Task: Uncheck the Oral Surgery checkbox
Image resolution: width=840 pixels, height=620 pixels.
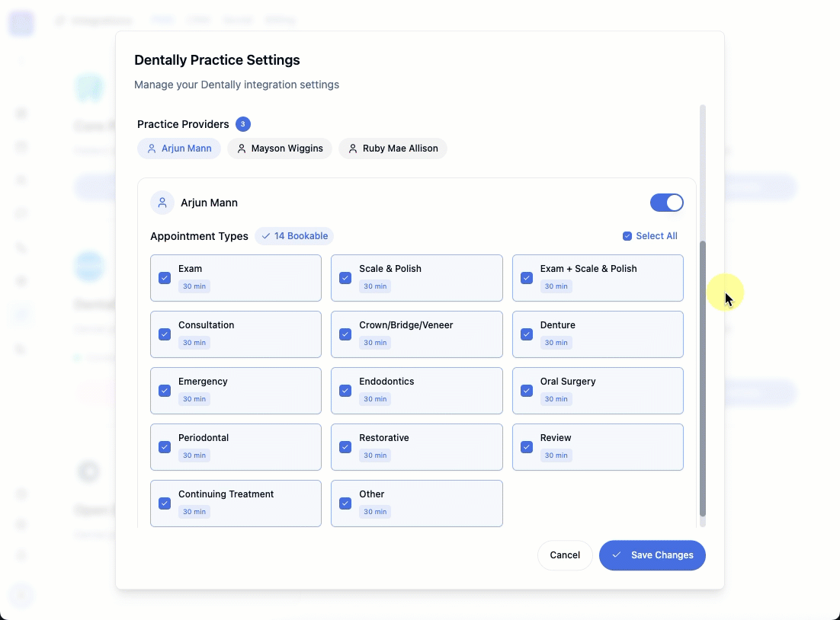Action: [x=526, y=391]
